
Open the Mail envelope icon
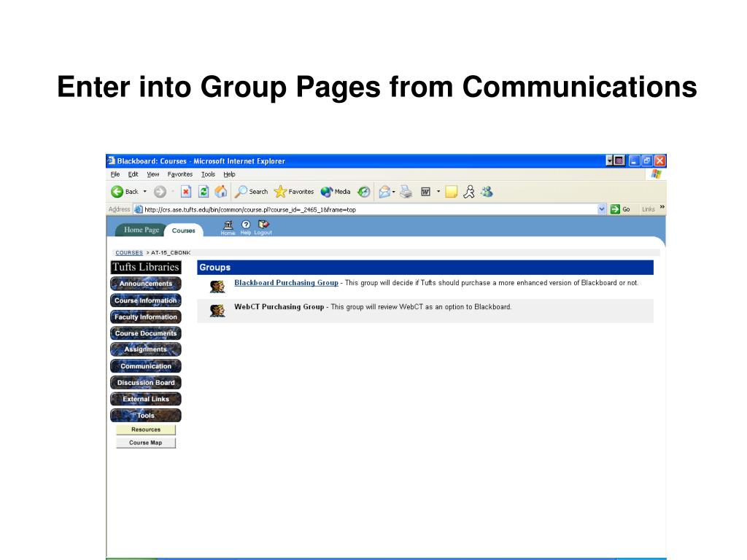coord(384,192)
